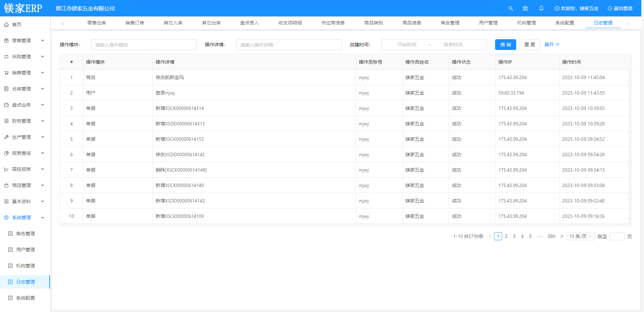The height and width of the screenshot is (312, 644).
Task: Click the 财务管理 sidebar icon
Action: pos(6,121)
